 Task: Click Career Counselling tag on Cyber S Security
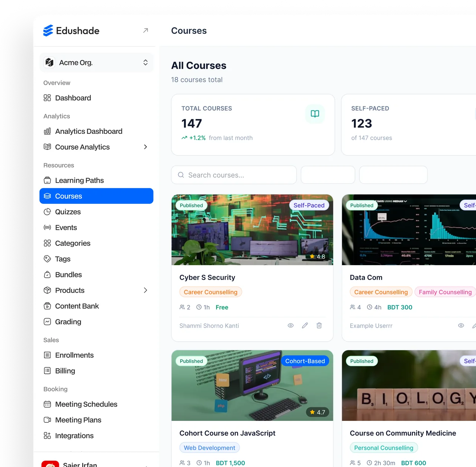coord(210,292)
